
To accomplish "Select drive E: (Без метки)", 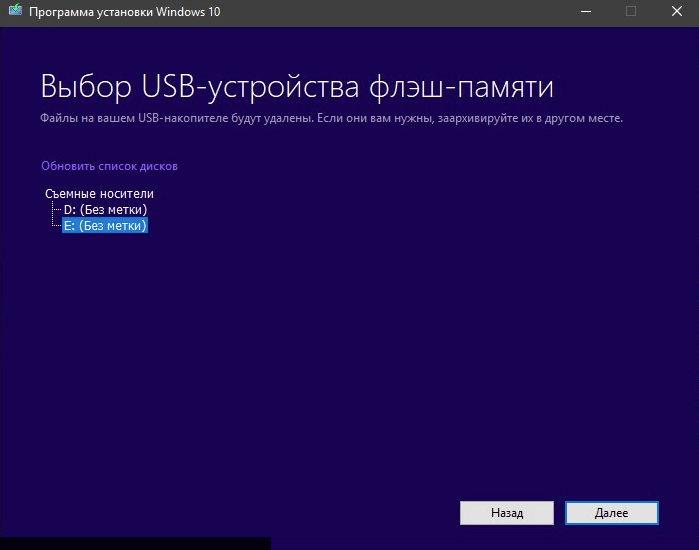I will click(x=105, y=226).
